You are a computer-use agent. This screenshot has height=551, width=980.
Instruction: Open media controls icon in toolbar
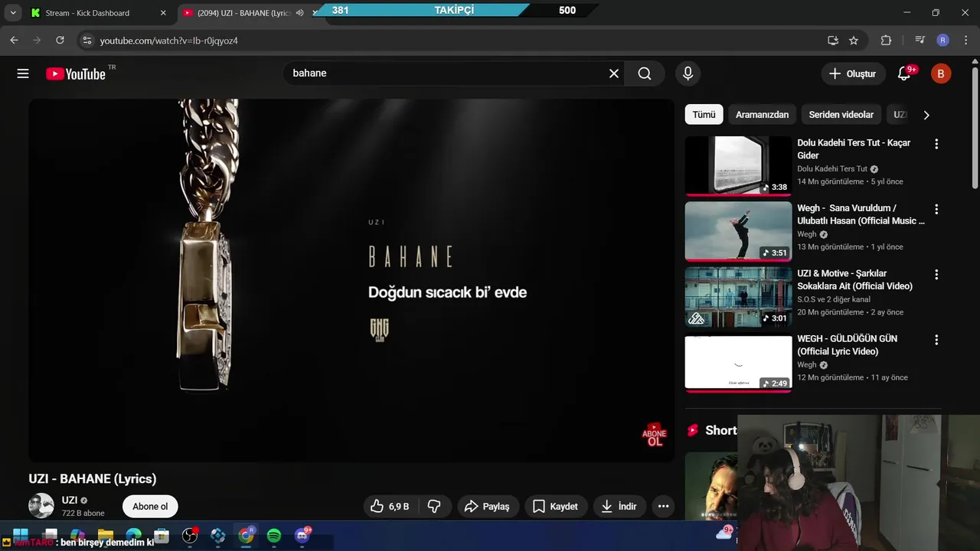tap(920, 40)
